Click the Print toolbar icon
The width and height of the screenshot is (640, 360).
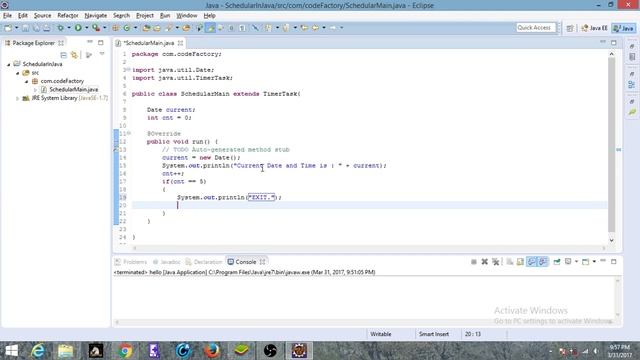coord(47,28)
